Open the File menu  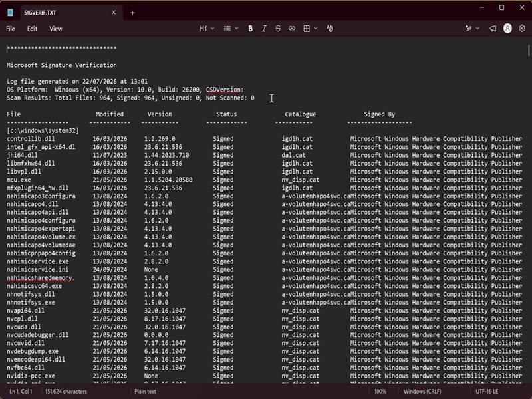pos(11,29)
